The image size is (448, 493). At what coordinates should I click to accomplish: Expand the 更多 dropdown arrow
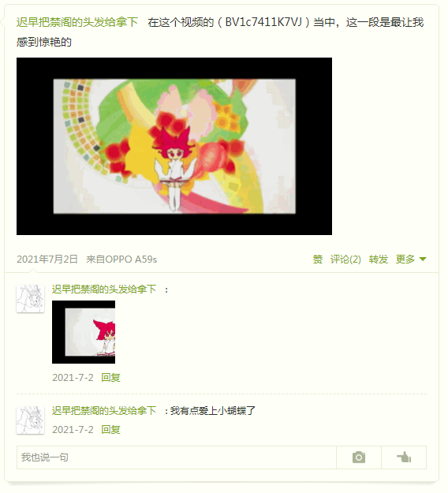423,260
